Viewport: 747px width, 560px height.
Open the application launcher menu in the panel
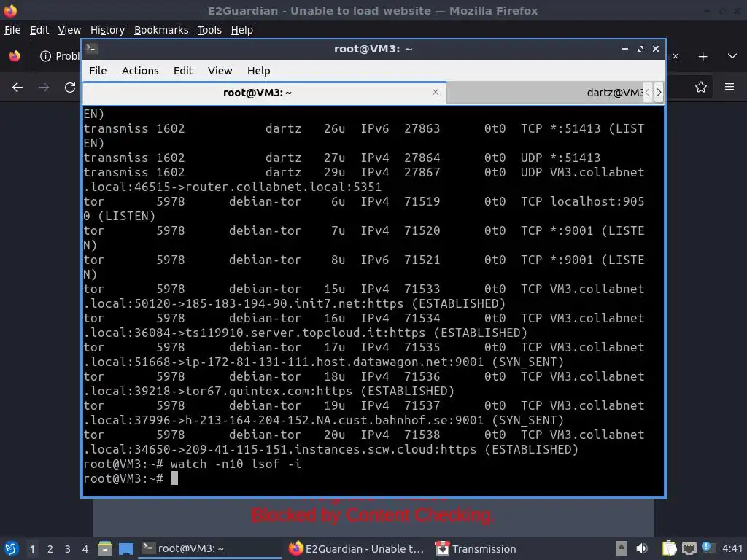pos(12,548)
